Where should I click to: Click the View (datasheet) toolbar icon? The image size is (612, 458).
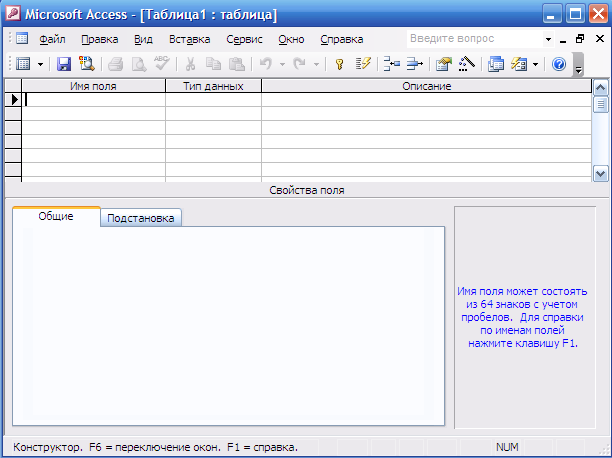point(23,64)
